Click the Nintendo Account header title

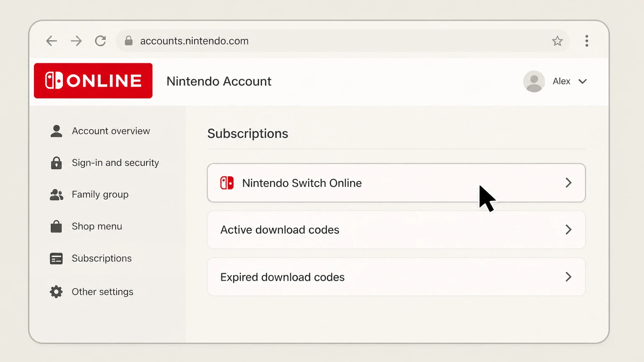(219, 81)
